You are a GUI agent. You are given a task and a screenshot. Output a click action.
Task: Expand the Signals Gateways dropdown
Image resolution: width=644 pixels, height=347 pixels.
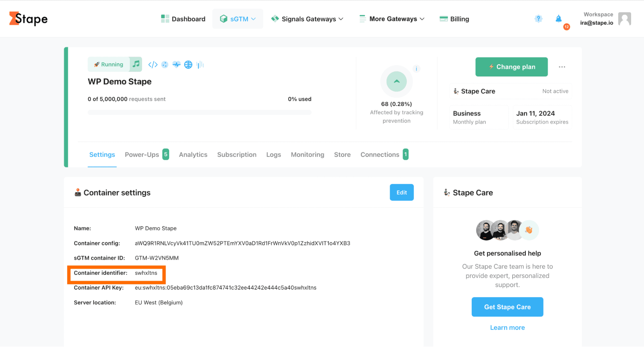(x=307, y=19)
